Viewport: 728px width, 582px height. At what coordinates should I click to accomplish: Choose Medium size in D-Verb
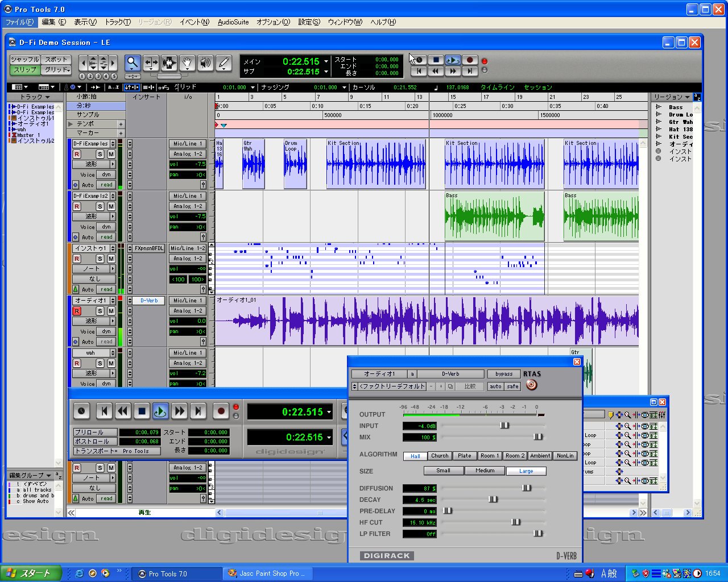pos(485,471)
